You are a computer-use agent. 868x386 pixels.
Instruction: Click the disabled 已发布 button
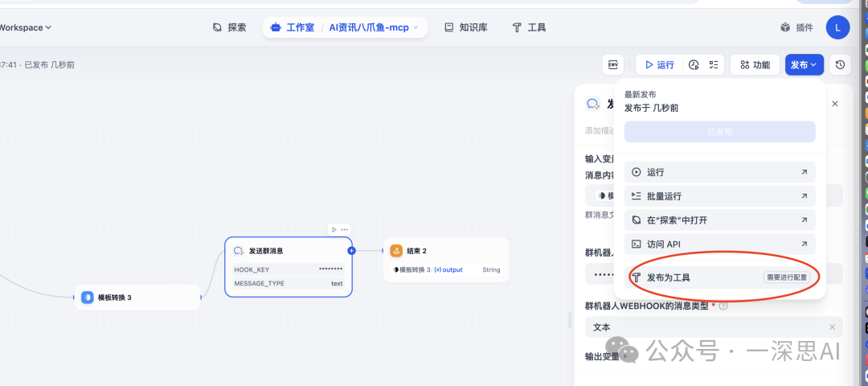[719, 132]
